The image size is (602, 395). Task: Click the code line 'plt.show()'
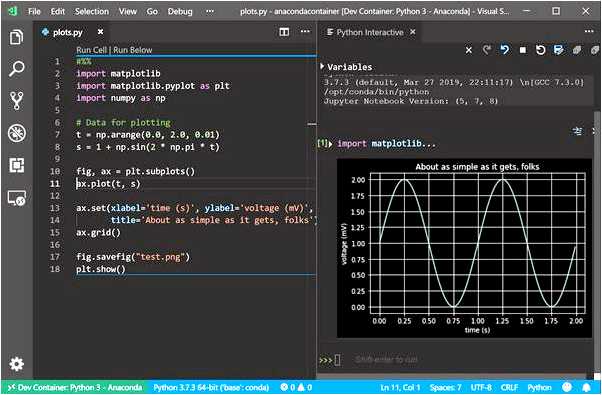tap(101, 269)
